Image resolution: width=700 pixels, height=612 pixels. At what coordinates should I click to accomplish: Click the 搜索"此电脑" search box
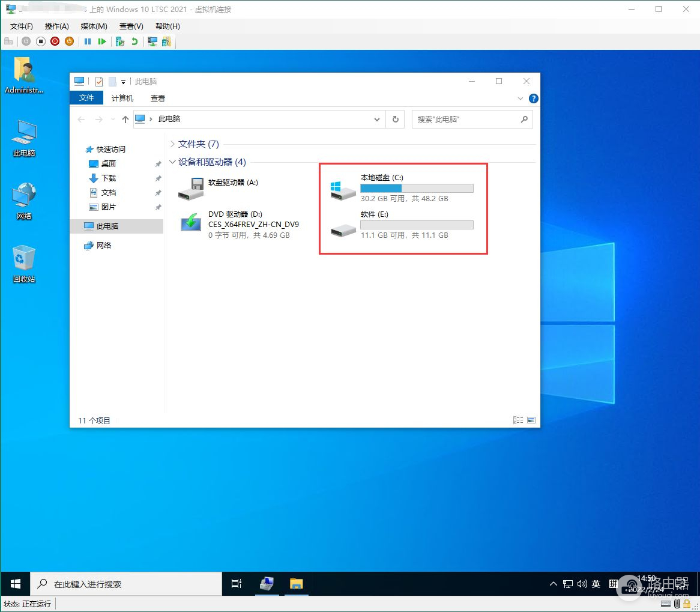(465, 120)
